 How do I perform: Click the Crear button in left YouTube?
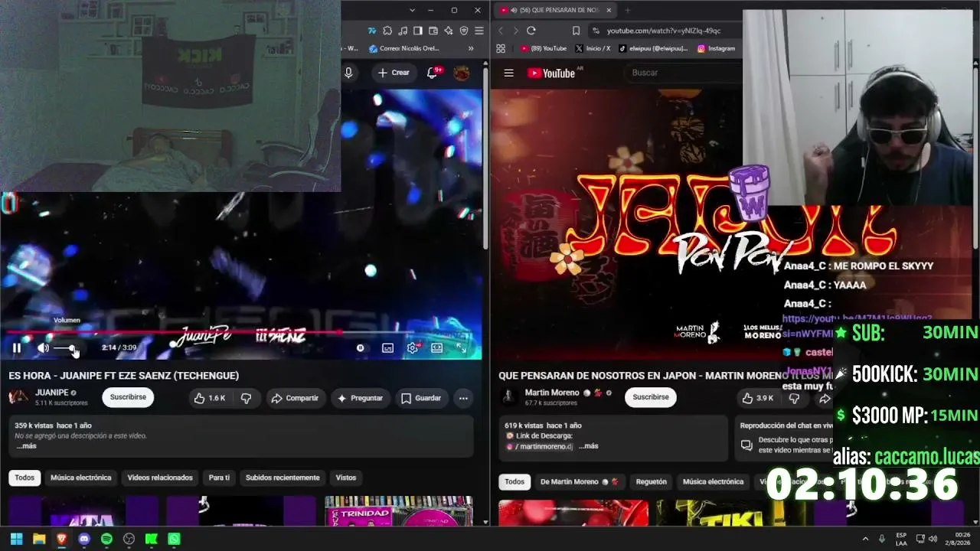point(394,73)
